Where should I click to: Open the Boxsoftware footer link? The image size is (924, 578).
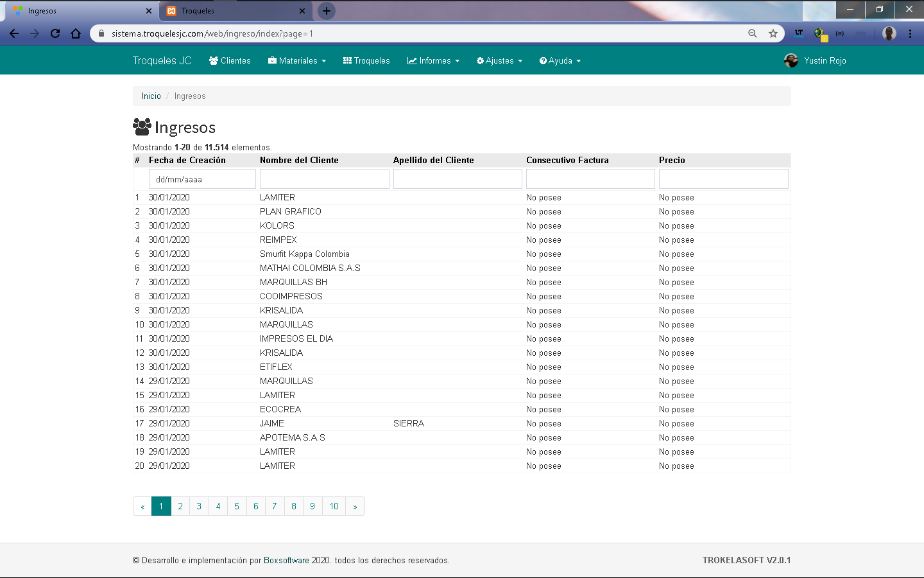286,560
